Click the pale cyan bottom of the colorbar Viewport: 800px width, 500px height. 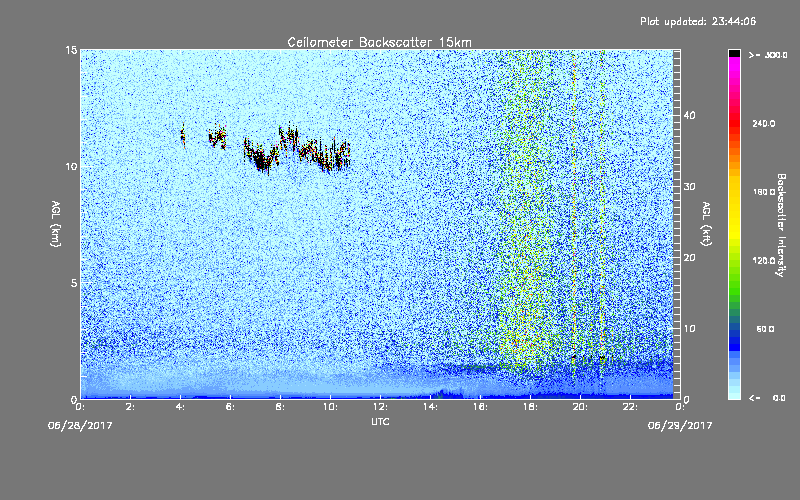tap(734, 393)
